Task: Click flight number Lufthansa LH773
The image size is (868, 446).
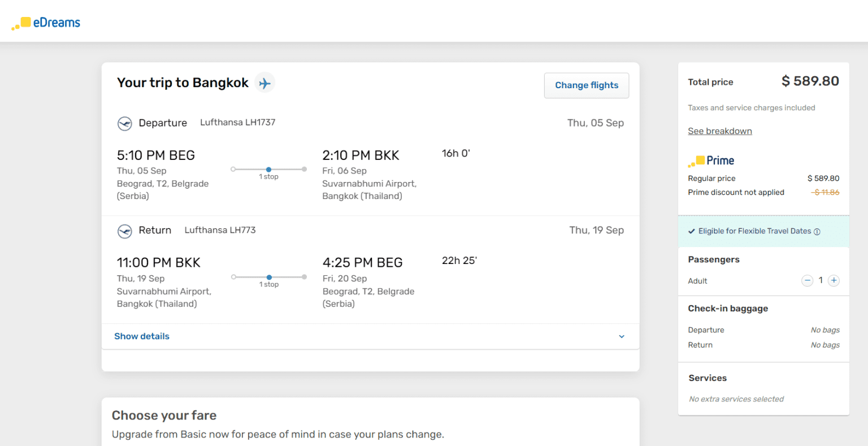Action: pyautogui.click(x=220, y=230)
